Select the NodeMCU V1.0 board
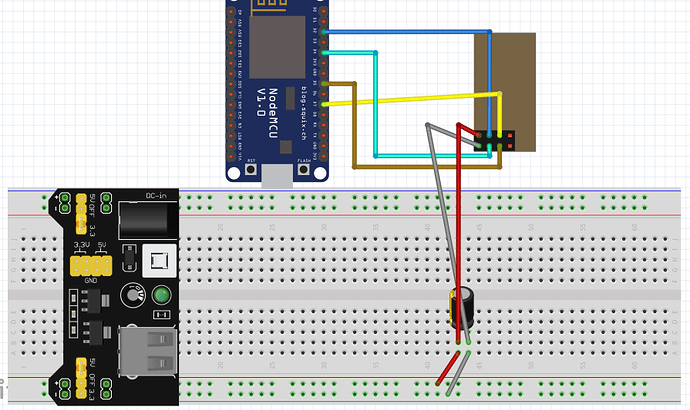Screen dimensions: 690x410 click(x=277, y=90)
